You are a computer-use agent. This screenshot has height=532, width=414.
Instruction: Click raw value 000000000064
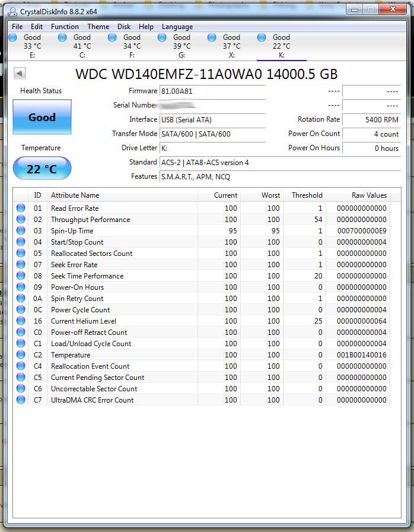(x=362, y=321)
